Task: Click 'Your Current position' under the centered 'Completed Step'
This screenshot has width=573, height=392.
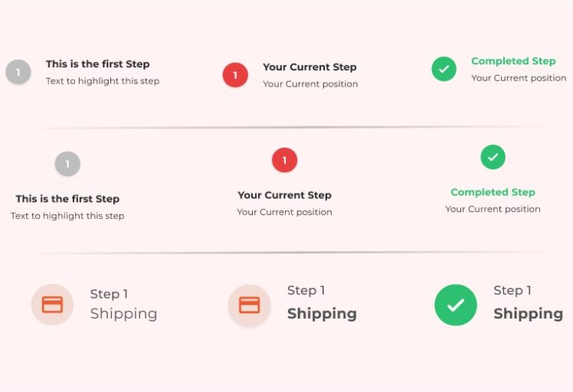Action: coord(493,209)
